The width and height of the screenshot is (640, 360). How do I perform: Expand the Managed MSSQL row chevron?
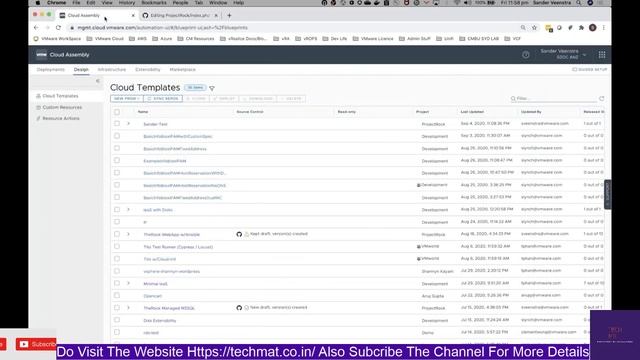pyautogui.click(x=128, y=308)
